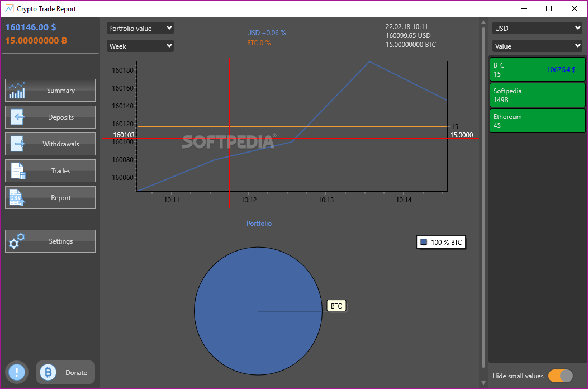Image resolution: width=588 pixels, height=389 pixels.
Task: Open the USD currency dropdown
Action: 537,27
